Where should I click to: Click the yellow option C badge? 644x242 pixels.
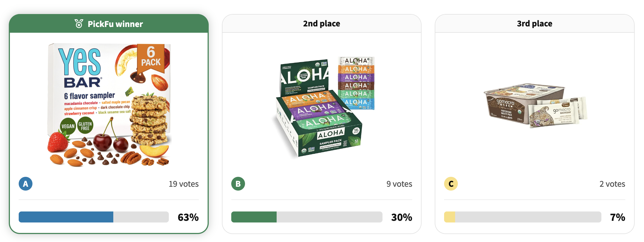(451, 184)
